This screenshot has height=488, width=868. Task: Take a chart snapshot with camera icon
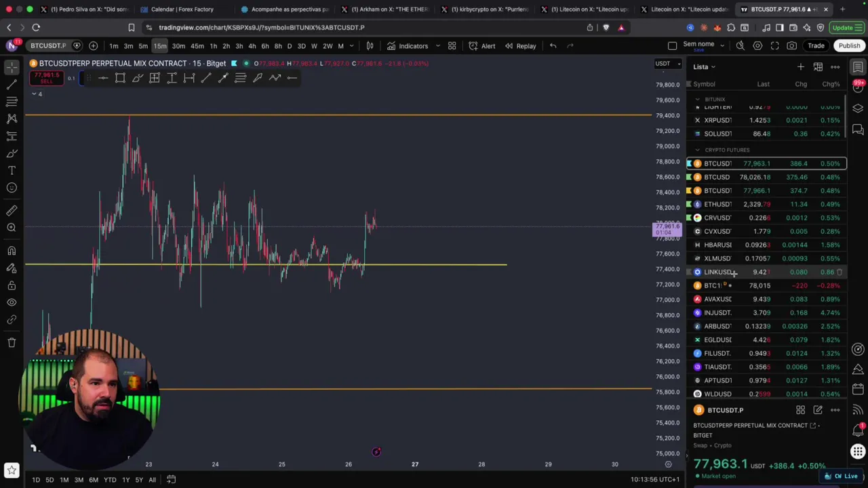(792, 45)
